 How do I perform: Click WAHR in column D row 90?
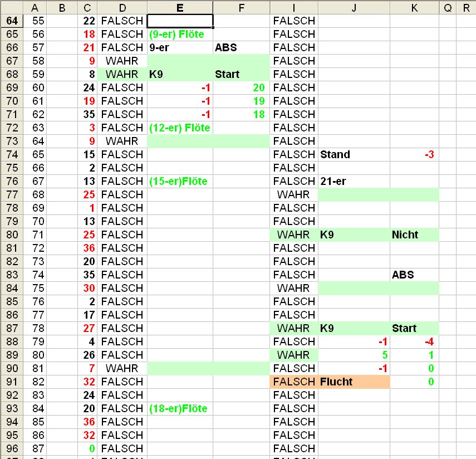[122, 368]
